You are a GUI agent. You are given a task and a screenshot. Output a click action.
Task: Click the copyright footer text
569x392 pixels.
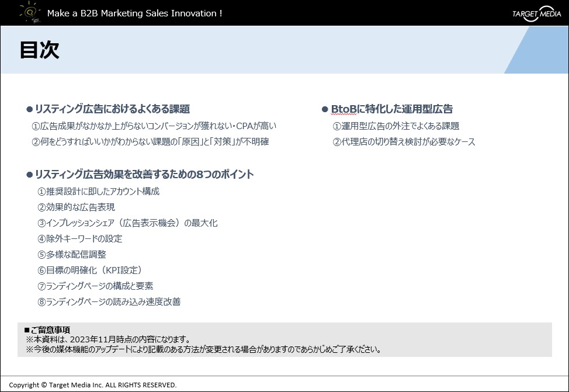(x=92, y=385)
